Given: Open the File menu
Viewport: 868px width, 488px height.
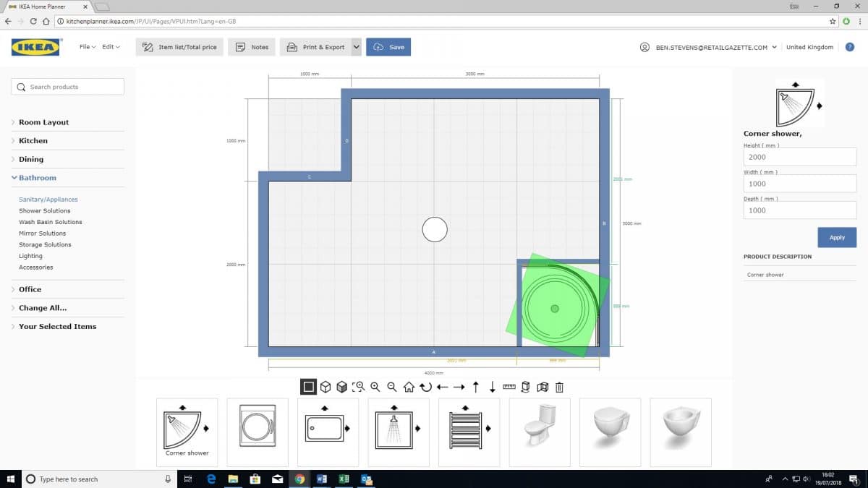Looking at the screenshot, I should click(86, 46).
